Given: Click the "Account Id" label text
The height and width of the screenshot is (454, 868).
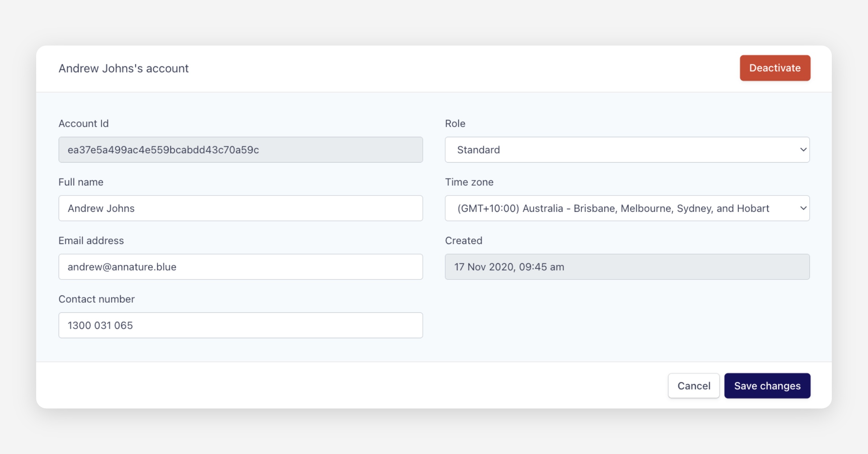Looking at the screenshot, I should [84, 123].
